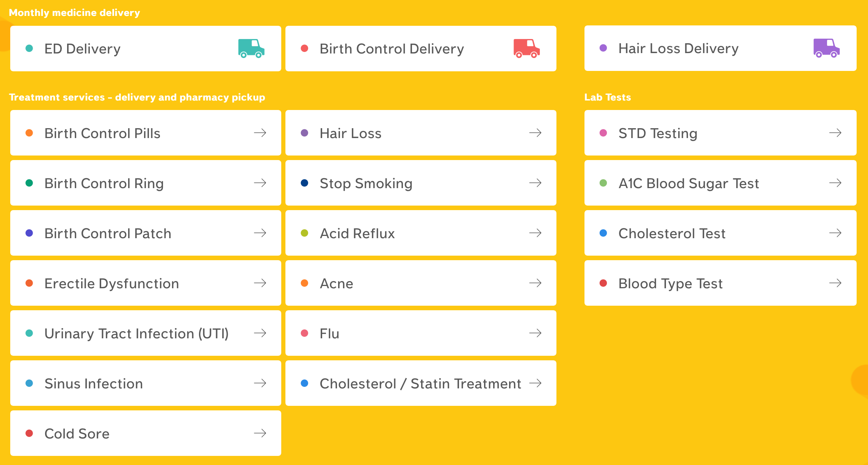The height and width of the screenshot is (465, 868).
Task: Click the red Birth Control Delivery truck icon
Action: pos(526,49)
